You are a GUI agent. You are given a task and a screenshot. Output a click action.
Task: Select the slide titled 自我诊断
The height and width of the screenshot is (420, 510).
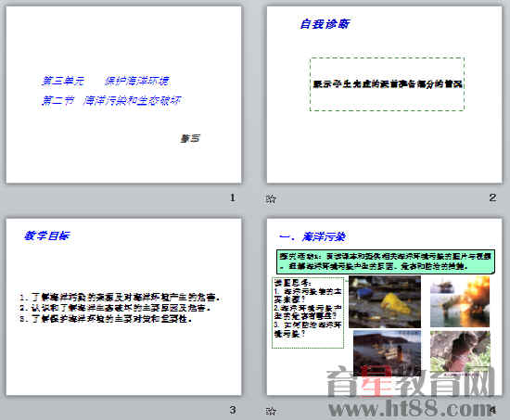(x=385, y=95)
